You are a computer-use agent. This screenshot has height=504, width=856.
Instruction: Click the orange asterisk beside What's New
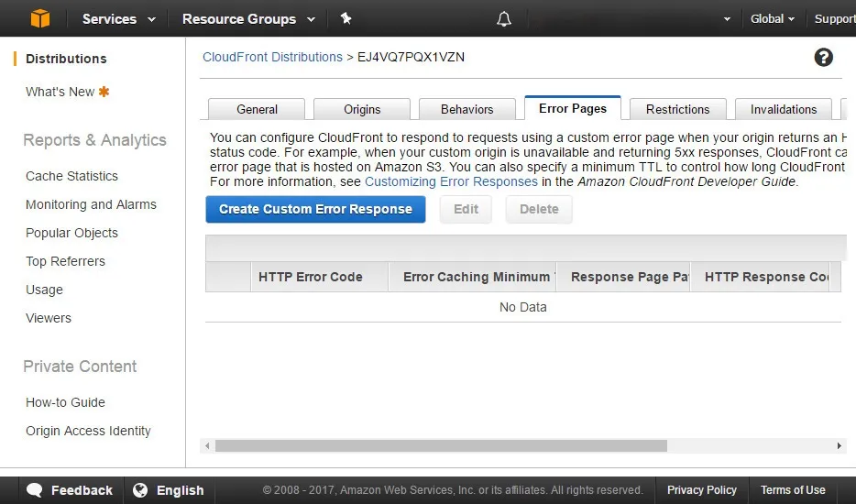[x=104, y=92]
